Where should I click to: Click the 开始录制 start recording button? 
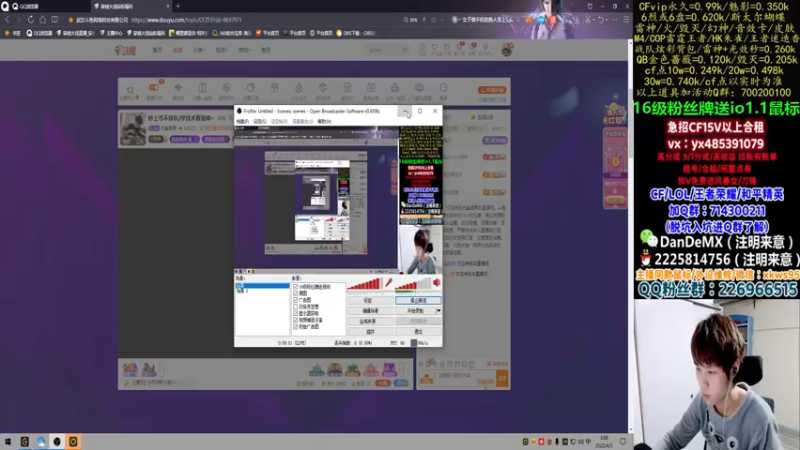tap(415, 311)
